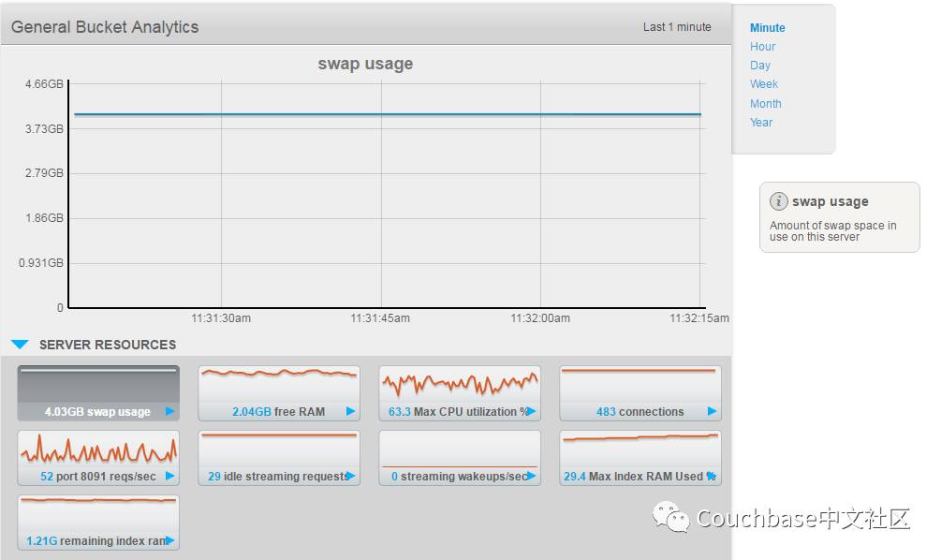
Task: Click the arrow icon on Max Index RAM Used card
Action: (x=712, y=476)
